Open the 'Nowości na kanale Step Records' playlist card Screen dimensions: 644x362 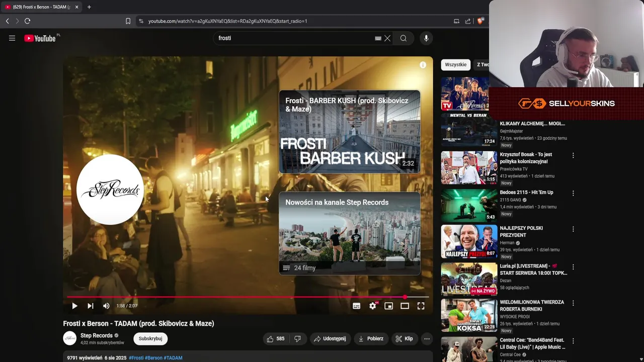tap(350, 233)
